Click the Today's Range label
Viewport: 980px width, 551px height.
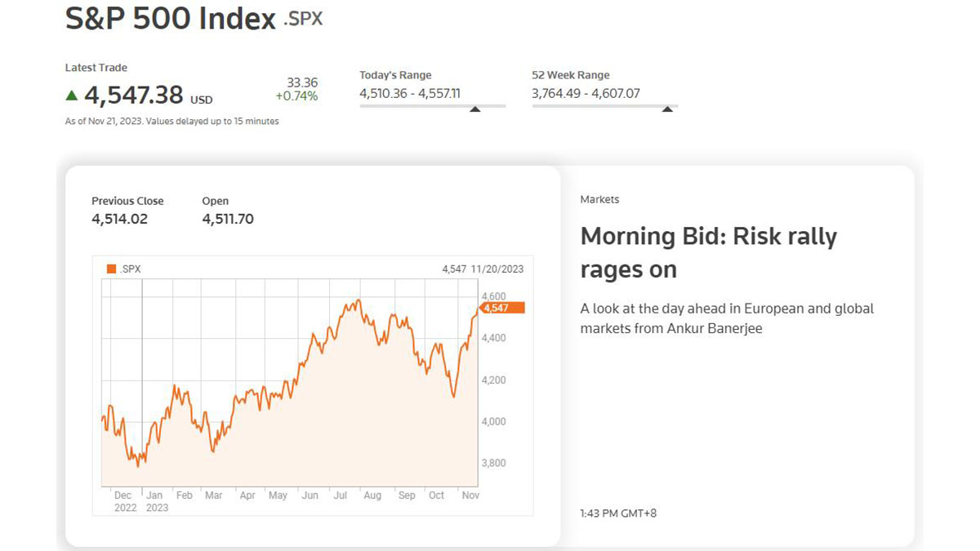point(395,75)
